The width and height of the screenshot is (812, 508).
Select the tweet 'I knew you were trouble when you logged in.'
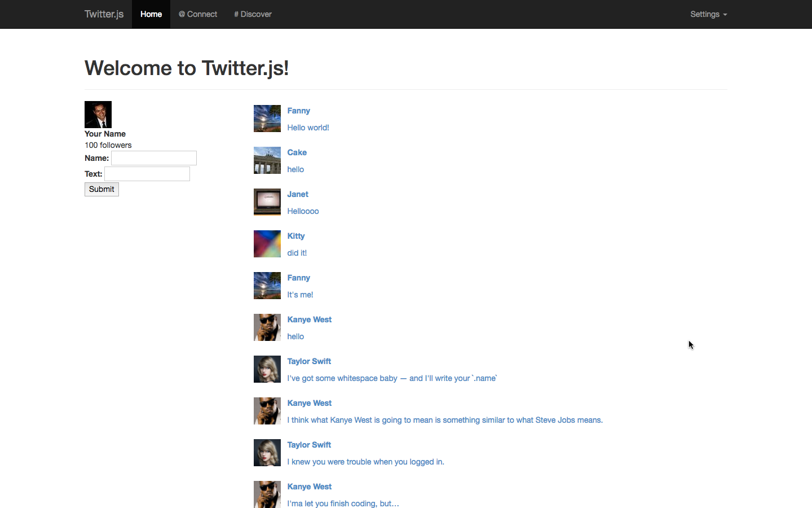(x=366, y=462)
